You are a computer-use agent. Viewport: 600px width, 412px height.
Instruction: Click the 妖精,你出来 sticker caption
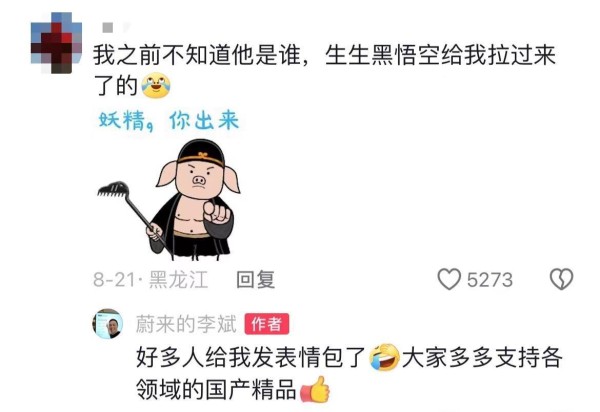point(168,121)
